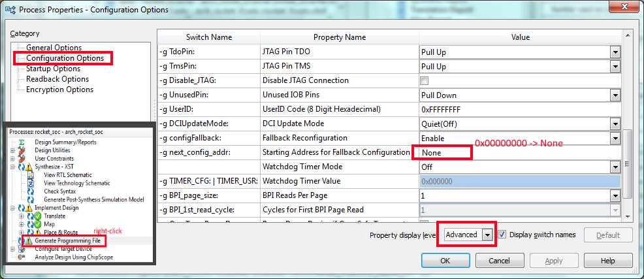644x279 pixels.
Task: Click the green checkmark beside Translate
Action: pos(37,216)
